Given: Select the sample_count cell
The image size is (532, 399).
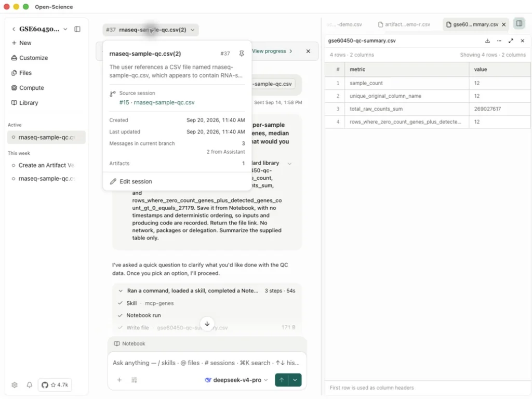Looking at the screenshot, I should (407, 83).
